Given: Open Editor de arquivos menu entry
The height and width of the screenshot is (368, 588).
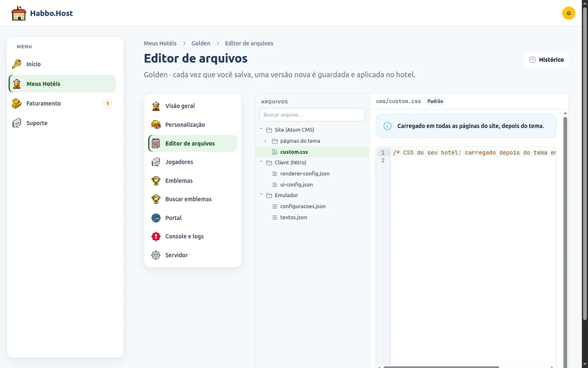Looking at the screenshot, I should [192, 144].
